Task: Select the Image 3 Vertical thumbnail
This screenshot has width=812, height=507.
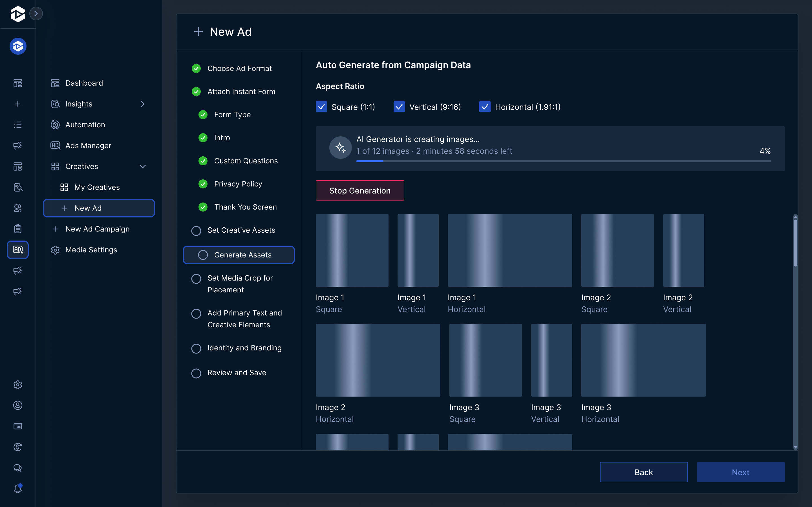Action: (551, 361)
